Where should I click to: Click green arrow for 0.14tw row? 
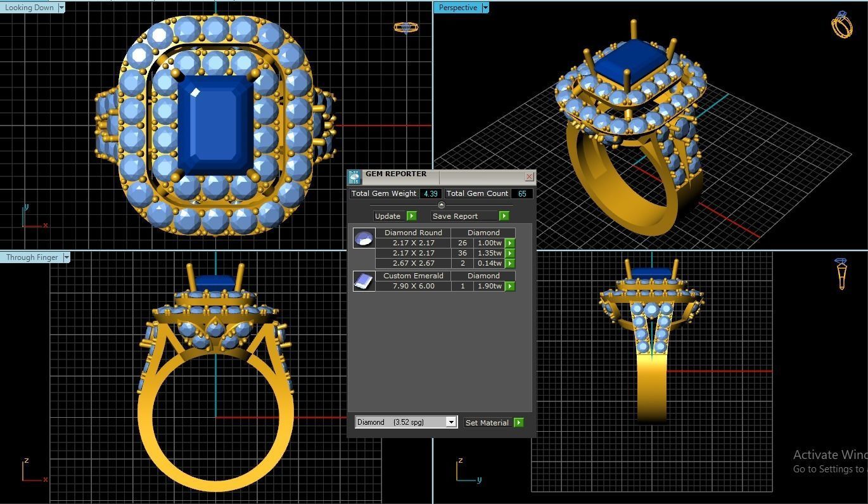(509, 263)
